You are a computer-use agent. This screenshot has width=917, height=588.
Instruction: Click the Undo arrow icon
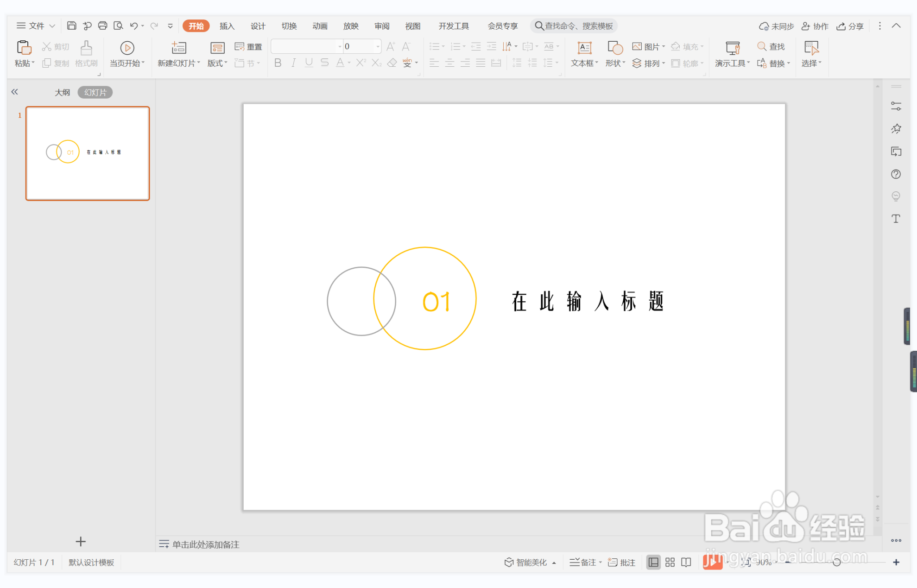134,25
